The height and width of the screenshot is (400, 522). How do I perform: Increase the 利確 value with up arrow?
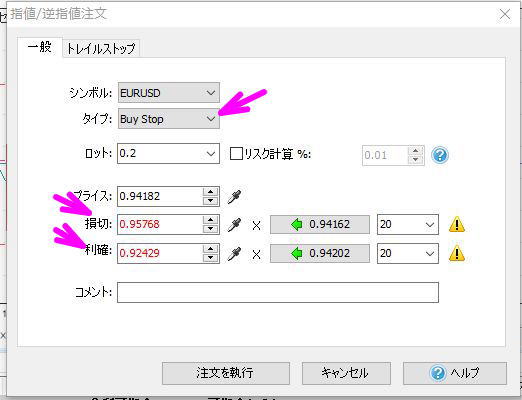point(210,249)
